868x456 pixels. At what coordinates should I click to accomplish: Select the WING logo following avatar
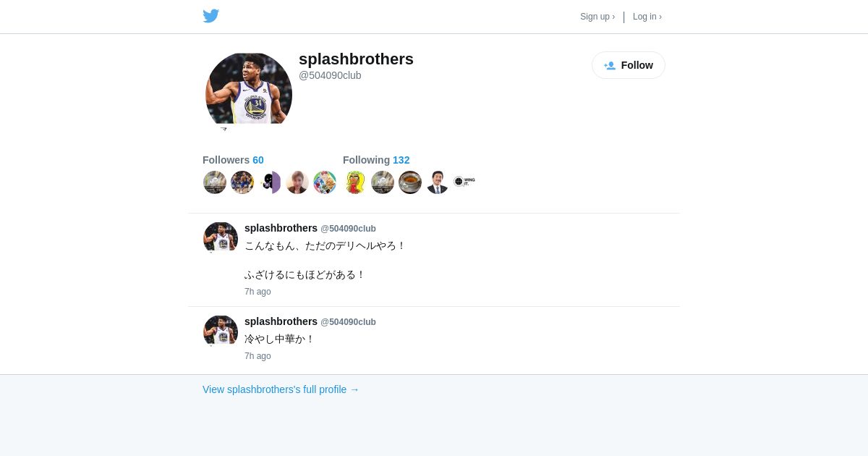pos(465,182)
